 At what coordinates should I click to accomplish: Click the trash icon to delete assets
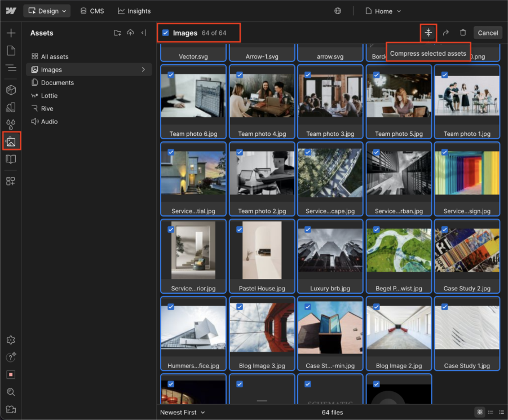point(463,33)
